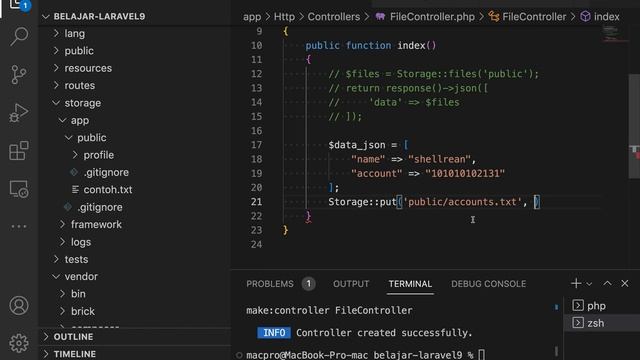The width and height of the screenshot is (640, 360).
Task: Click the Storage::files comment on line 12
Action: 433,74
